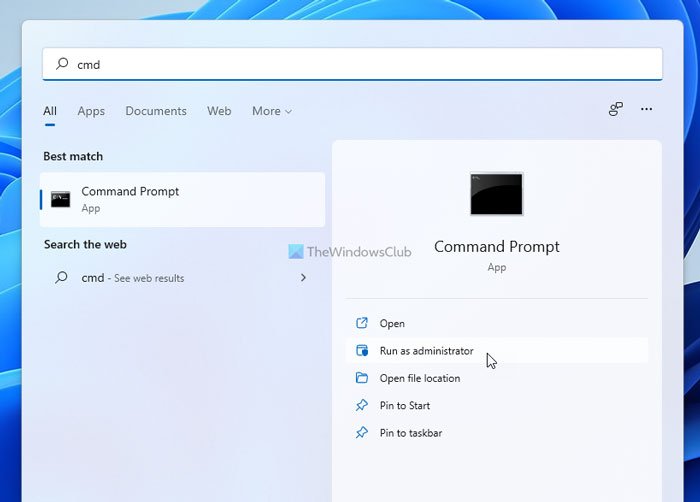This screenshot has height=502, width=700.
Task: Click the Pin to taskbar pin icon
Action: pyautogui.click(x=362, y=432)
